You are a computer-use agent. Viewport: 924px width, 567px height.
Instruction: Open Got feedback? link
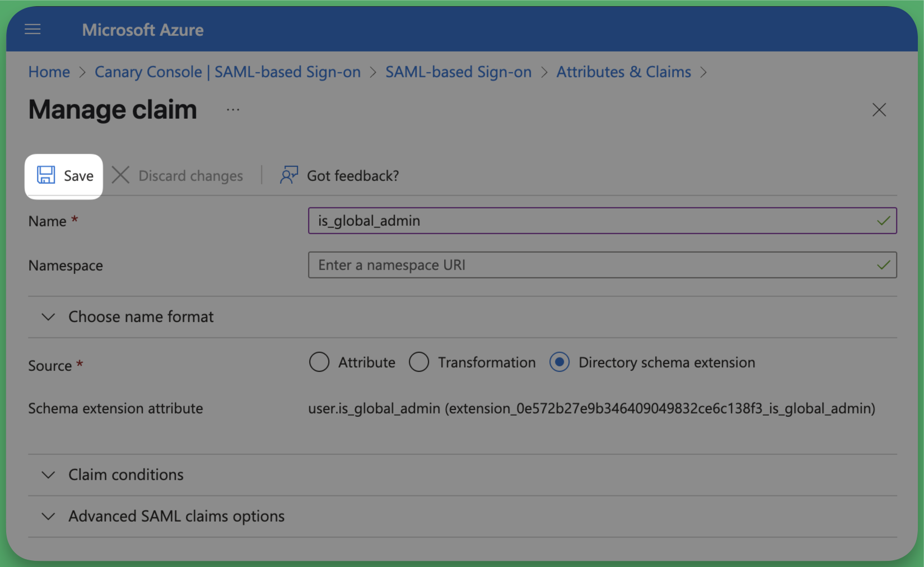pos(353,176)
